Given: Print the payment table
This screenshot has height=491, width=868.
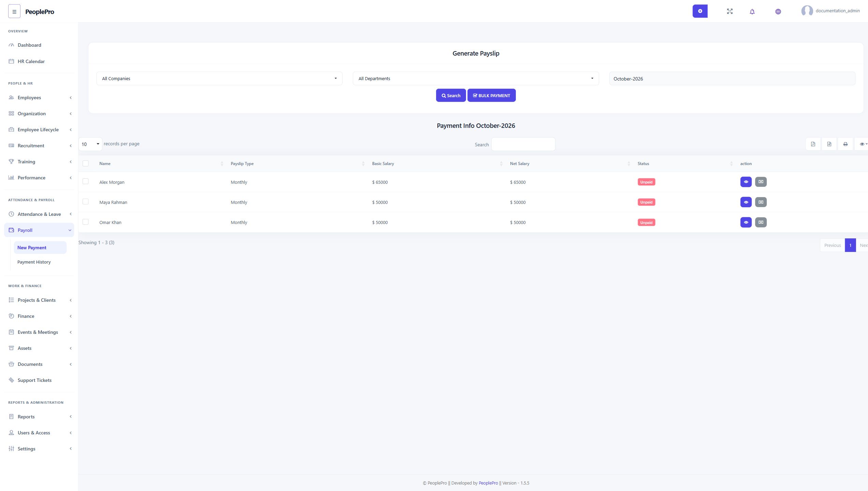Looking at the screenshot, I should [845, 144].
